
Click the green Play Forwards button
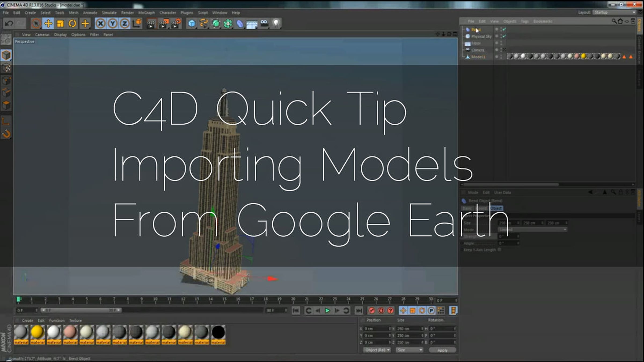click(x=327, y=311)
